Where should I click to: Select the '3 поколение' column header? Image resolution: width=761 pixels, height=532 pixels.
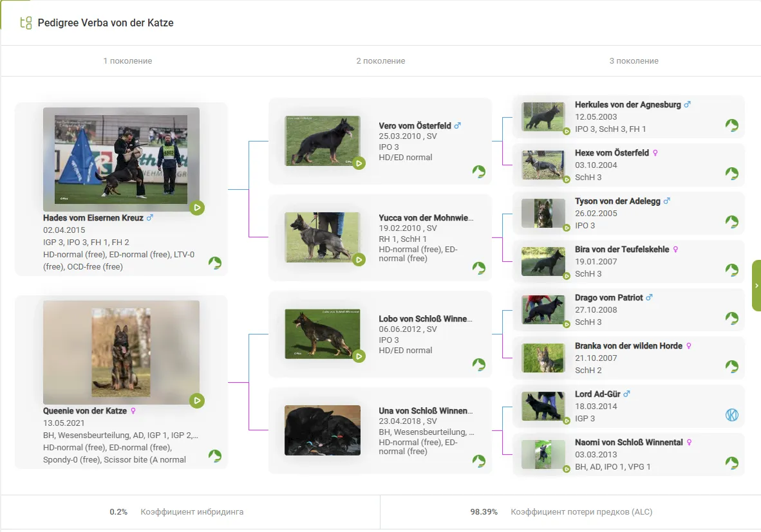[634, 61]
